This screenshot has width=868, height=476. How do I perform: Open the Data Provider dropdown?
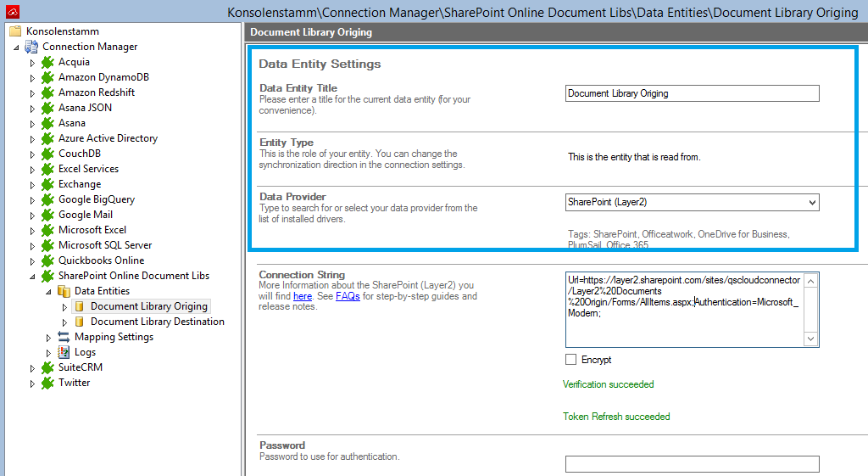pos(812,202)
